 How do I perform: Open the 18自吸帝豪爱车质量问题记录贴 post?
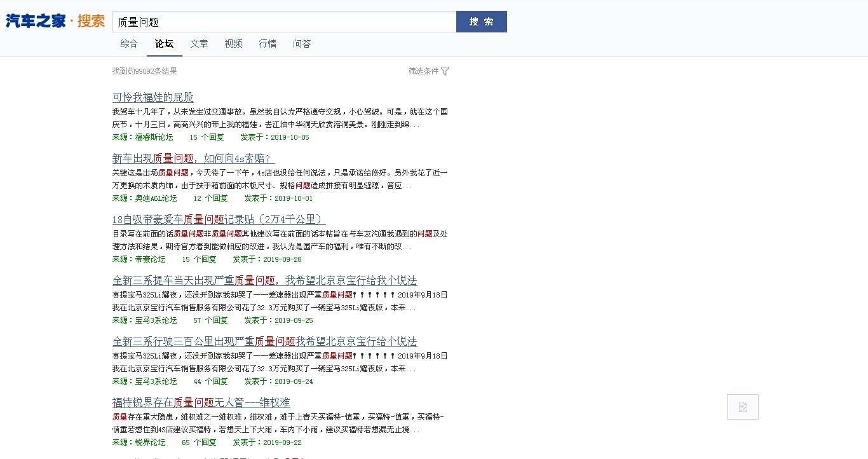pyautogui.click(x=219, y=219)
